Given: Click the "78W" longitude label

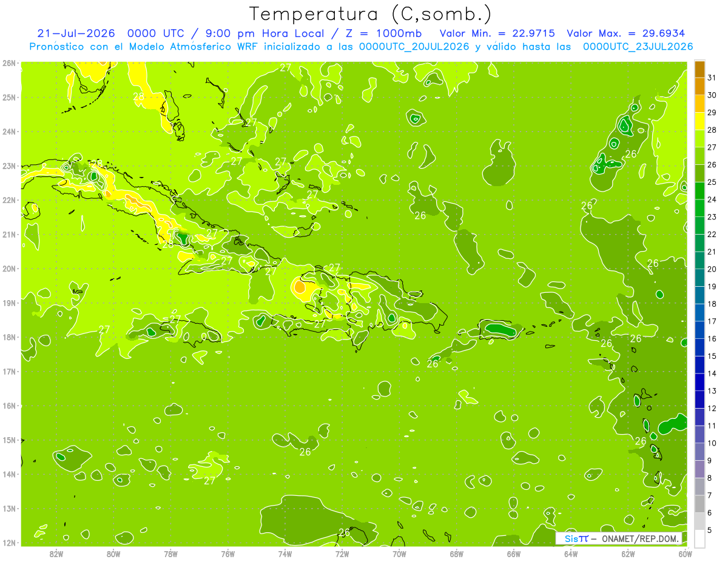Looking at the screenshot, I should pos(170,554).
